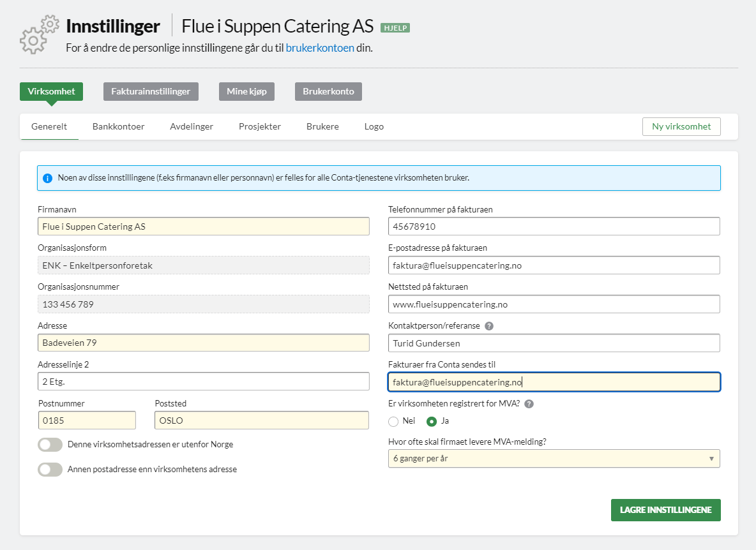This screenshot has width=756, height=550.
Task: Click the Firmanavn input field
Action: [x=204, y=227]
